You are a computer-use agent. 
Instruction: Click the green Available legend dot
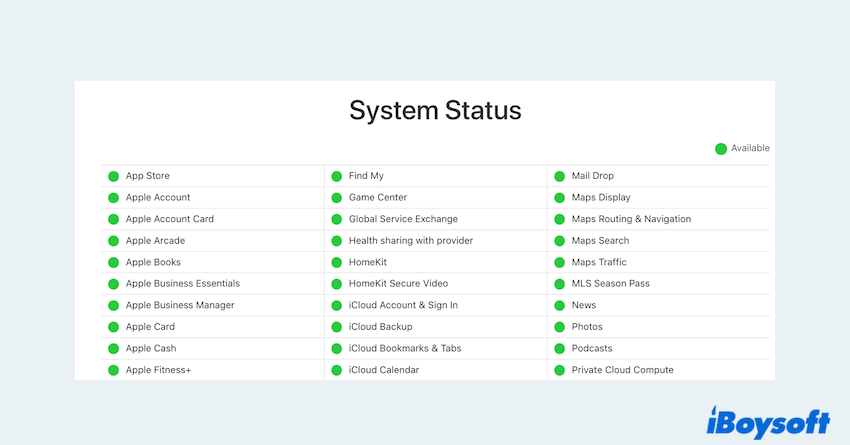pyautogui.click(x=721, y=149)
